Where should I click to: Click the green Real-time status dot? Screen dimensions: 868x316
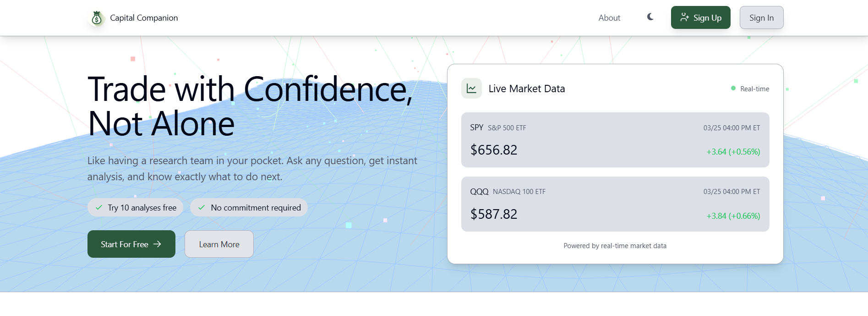click(733, 88)
